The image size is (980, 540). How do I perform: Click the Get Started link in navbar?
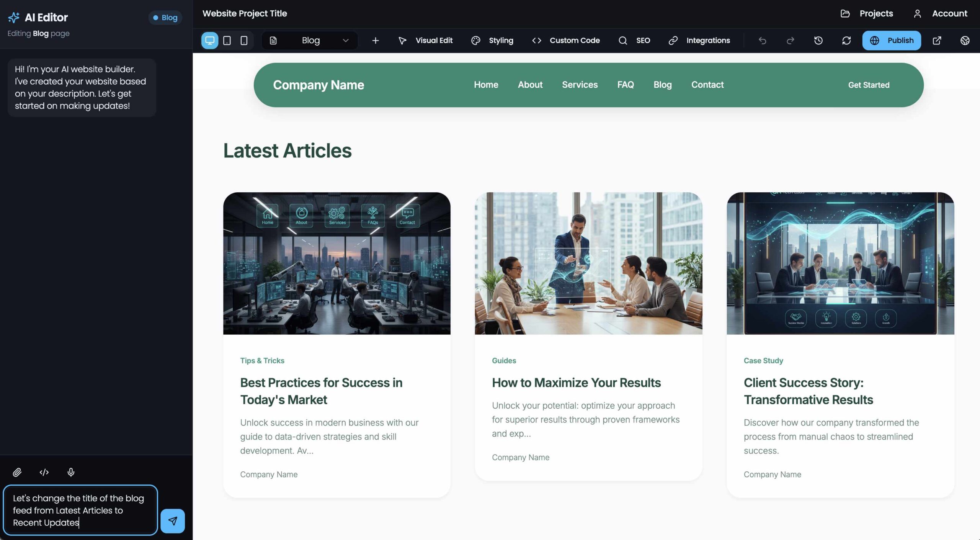pyautogui.click(x=868, y=85)
